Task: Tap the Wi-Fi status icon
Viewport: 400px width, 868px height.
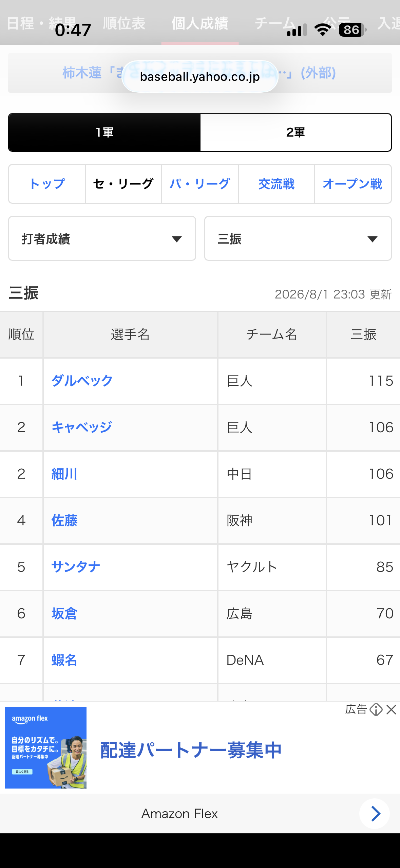Action: click(x=323, y=30)
